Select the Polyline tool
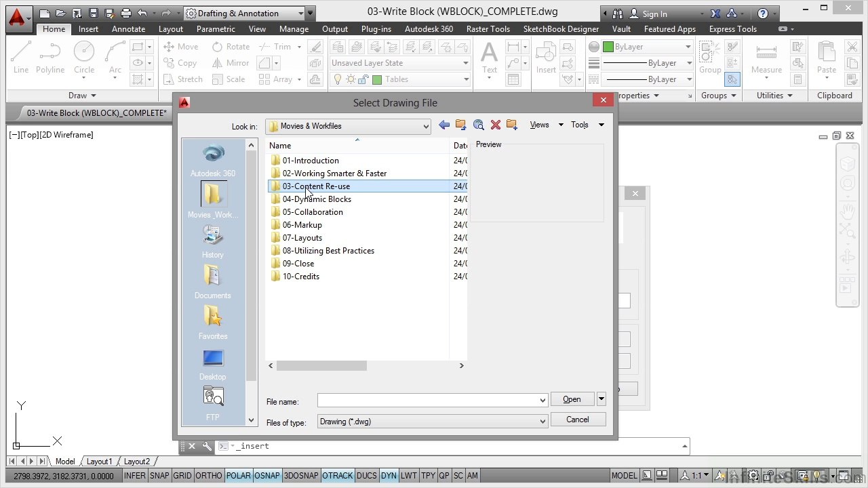868x488 pixels. point(50,57)
